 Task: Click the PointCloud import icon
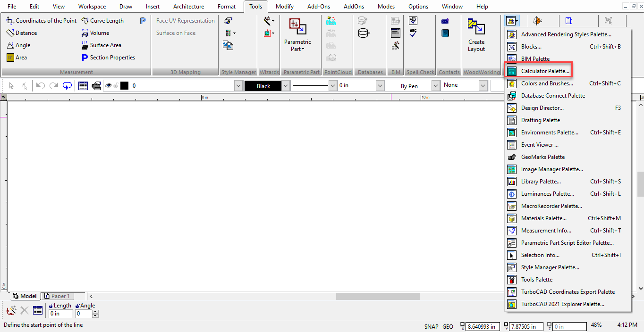(331, 21)
